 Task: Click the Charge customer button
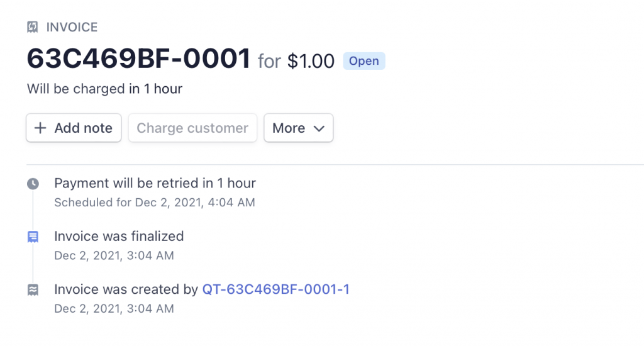[x=192, y=128]
